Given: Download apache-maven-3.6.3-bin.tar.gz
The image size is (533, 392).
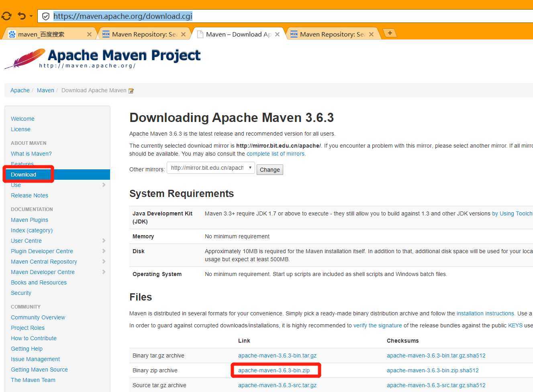Looking at the screenshot, I should (x=277, y=355).
